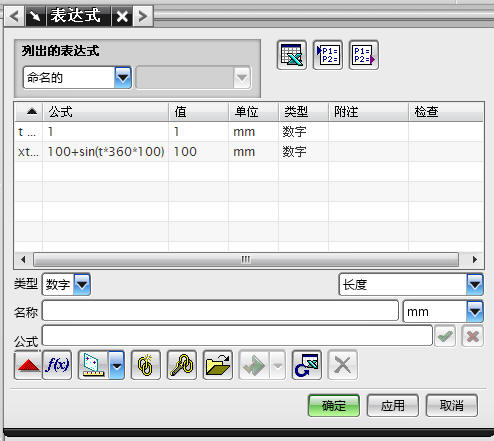Viewport: 494px width, 441px height.
Task: Click the refresh values from external spreadsheet icon
Action: pyautogui.click(x=307, y=365)
